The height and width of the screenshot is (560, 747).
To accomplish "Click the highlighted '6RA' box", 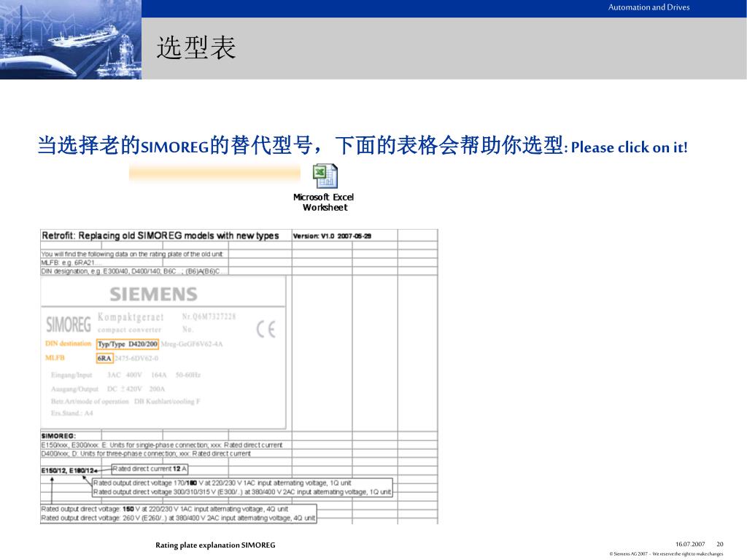I will [105, 358].
